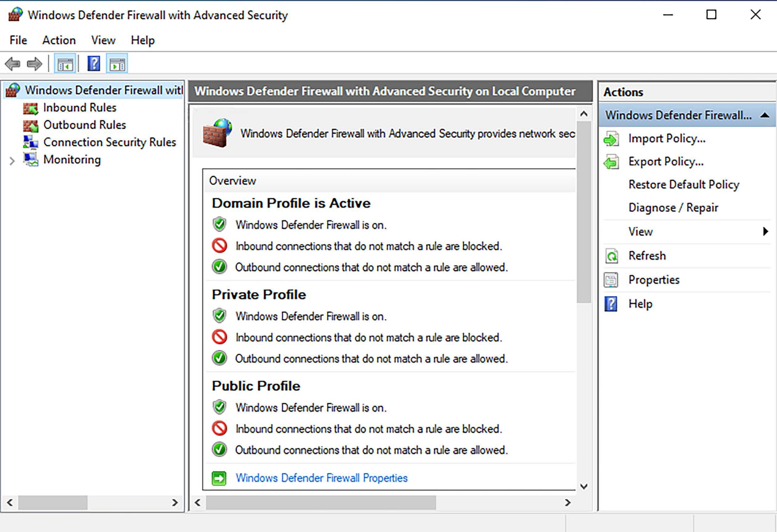The height and width of the screenshot is (532, 777).
Task: Click center pane horizontal scroll right arrow
Action: (568, 502)
